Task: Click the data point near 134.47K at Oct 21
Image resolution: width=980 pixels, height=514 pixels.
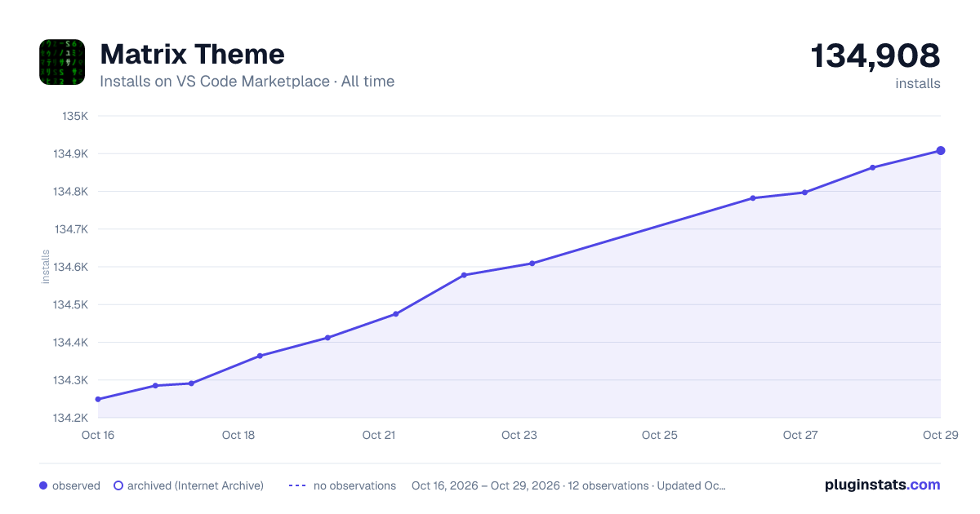Action: pyautogui.click(x=396, y=314)
